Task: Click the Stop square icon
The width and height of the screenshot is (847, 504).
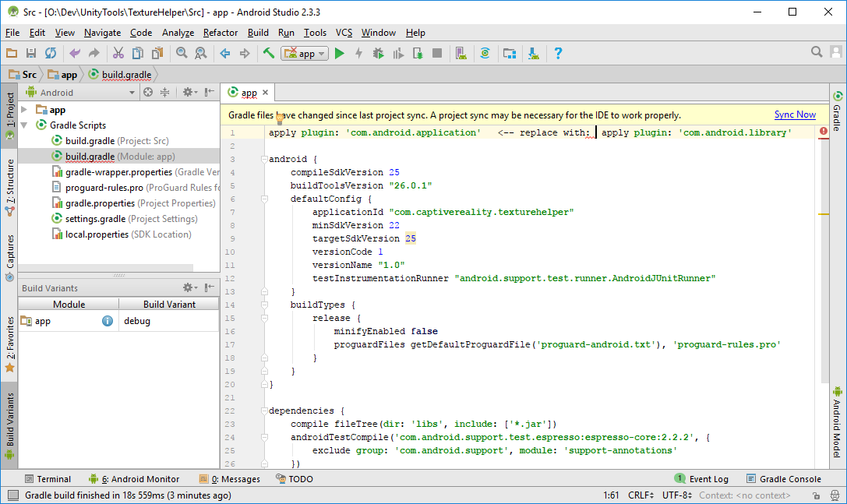Action: click(437, 53)
